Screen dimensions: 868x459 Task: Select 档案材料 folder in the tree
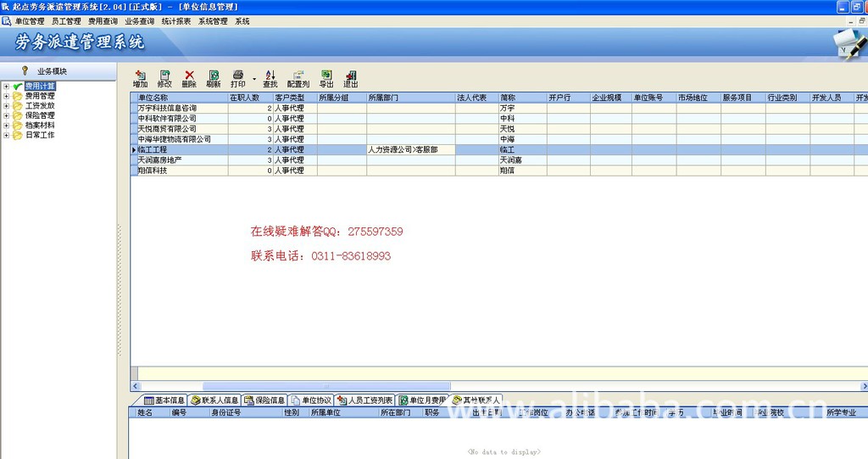coord(40,126)
